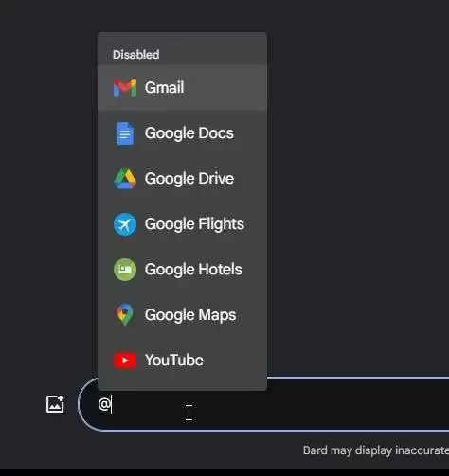
Task: Choose the Google Hotels option
Action: (x=183, y=270)
